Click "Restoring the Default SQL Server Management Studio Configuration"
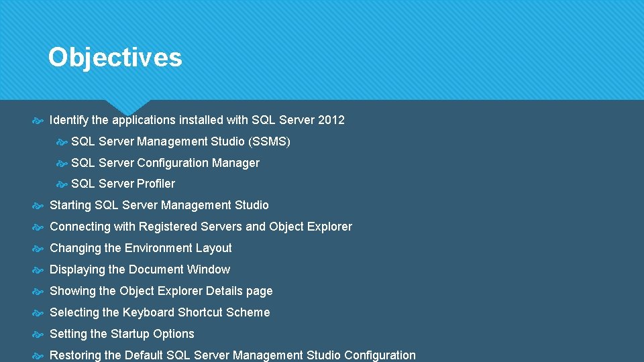 233,355
